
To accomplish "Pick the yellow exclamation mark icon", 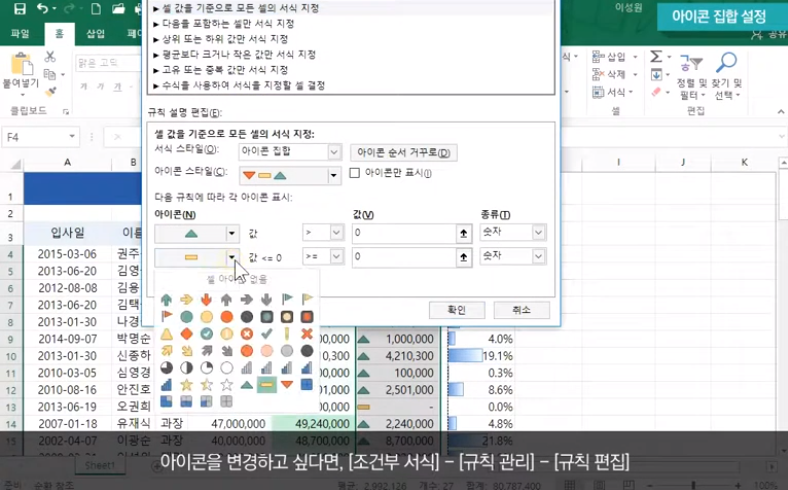I will pos(287,334).
